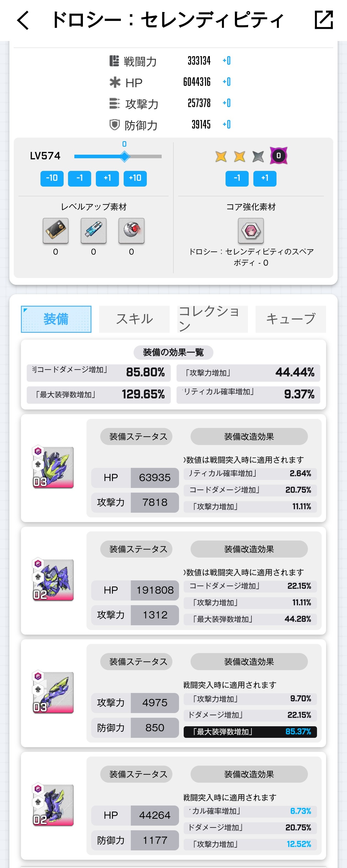
Task: Select the first equipment head gear thumbnail
Action: point(53,467)
